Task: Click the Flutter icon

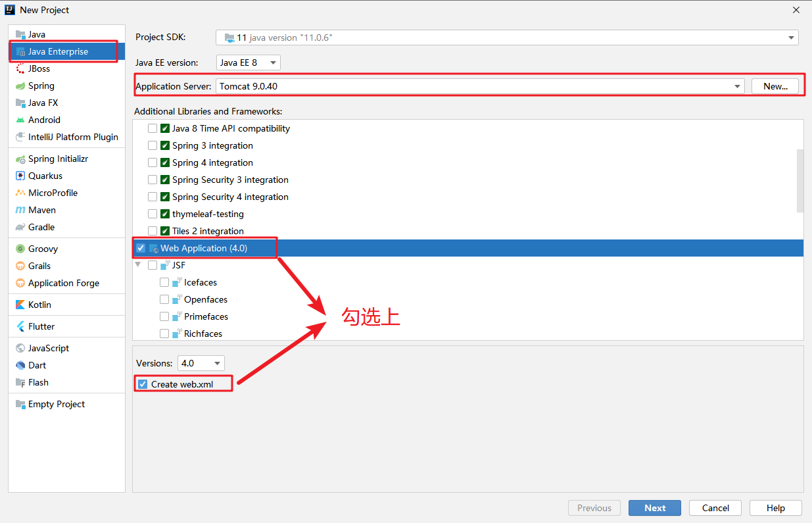Action: pos(20,326)
